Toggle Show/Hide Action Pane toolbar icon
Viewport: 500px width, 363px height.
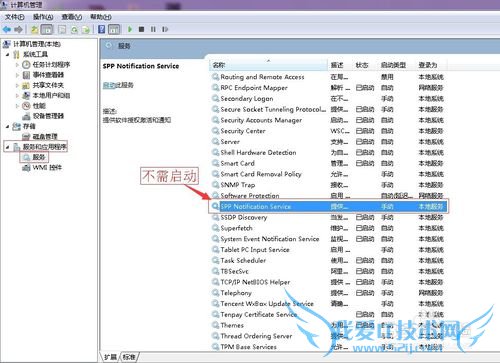114,30
